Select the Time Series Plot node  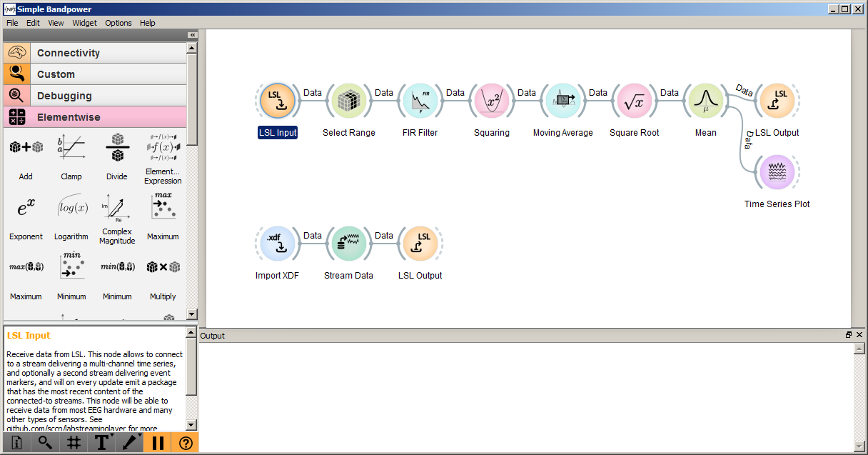777,172
